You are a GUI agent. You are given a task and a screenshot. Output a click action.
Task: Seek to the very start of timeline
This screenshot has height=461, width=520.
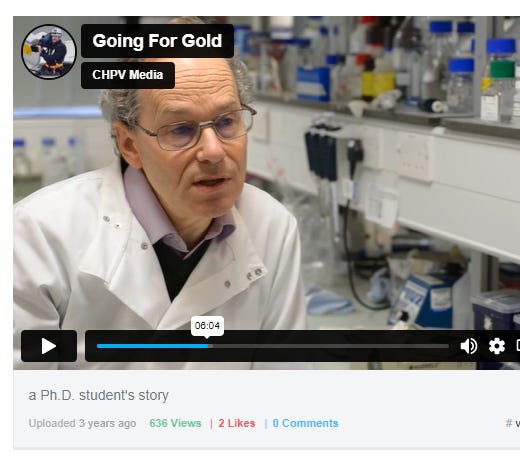98,346
